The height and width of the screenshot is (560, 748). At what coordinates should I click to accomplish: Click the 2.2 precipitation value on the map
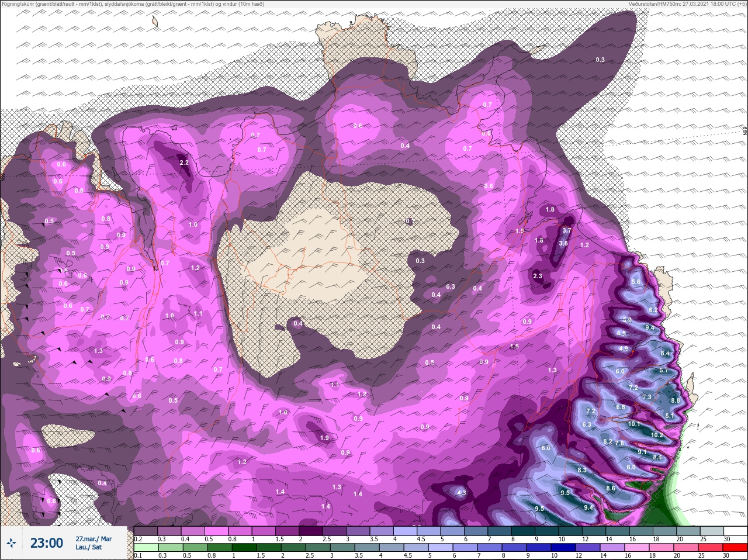[x=184, y=163]
